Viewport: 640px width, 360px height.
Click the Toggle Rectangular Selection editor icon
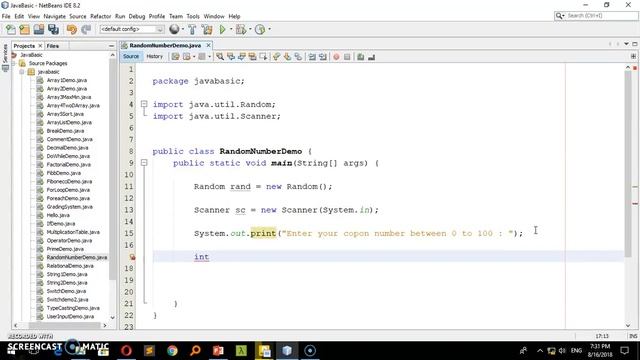(263, 57)
